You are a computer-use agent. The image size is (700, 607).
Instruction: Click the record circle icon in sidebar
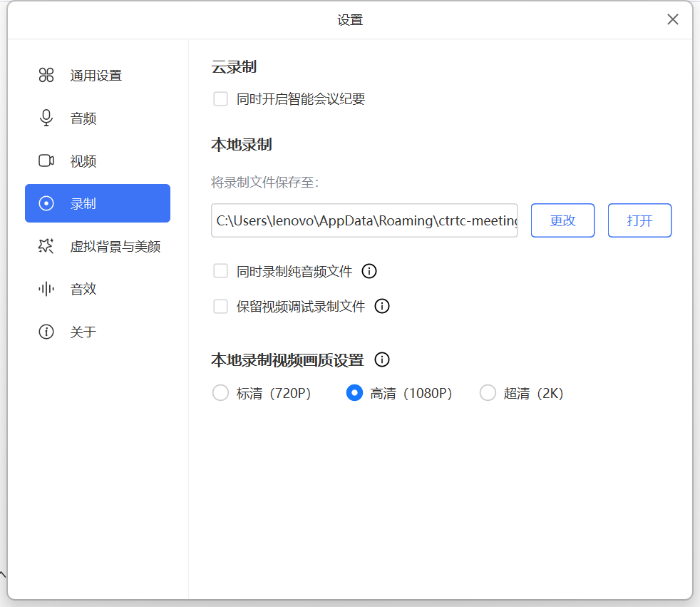[x=46, y=204]
